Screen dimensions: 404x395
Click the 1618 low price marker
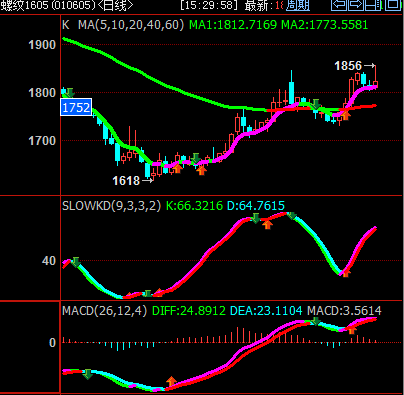[x=126, y=181]
